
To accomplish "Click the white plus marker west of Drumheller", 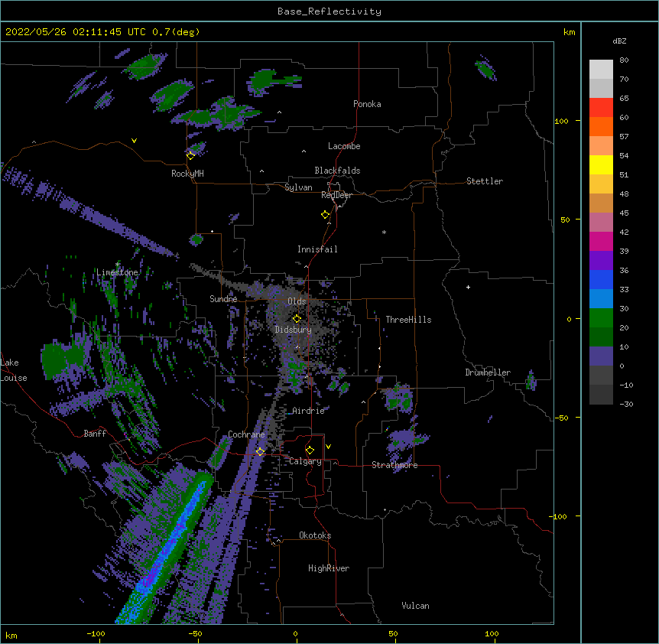I will pyautogui.click(x=468, y=287).
